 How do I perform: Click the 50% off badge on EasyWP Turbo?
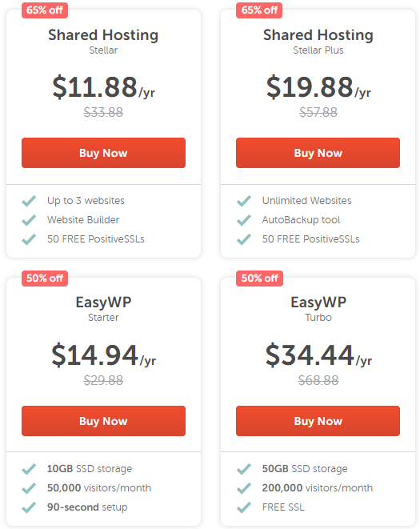259,279
